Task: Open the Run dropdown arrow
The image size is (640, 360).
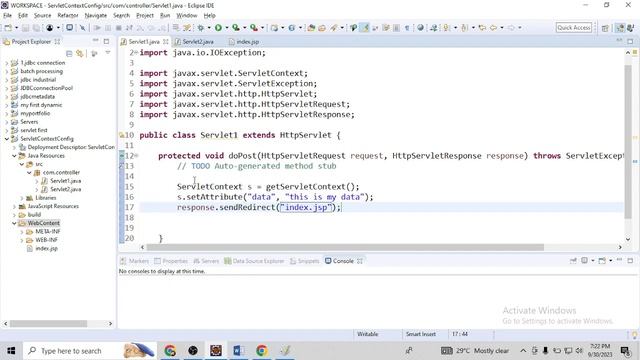Action: click(x=227, y=28)
